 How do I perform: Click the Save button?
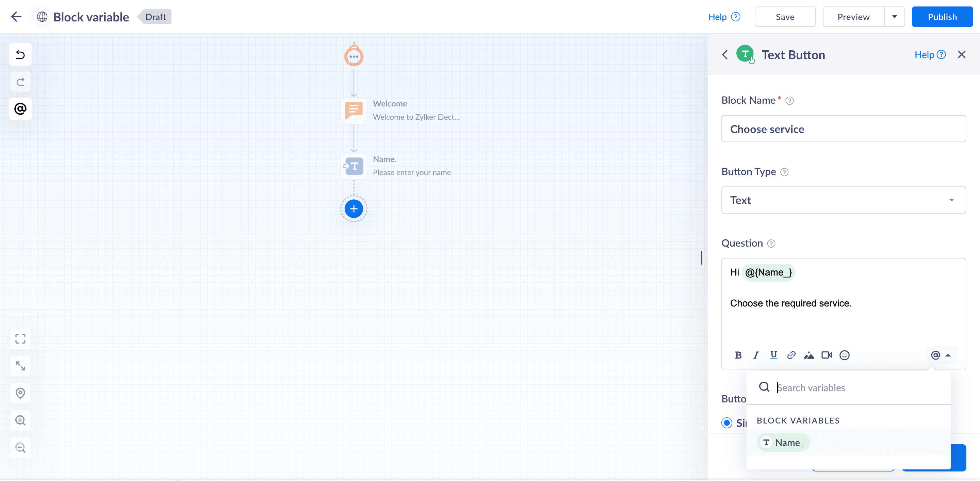click(x=785, y=17)
